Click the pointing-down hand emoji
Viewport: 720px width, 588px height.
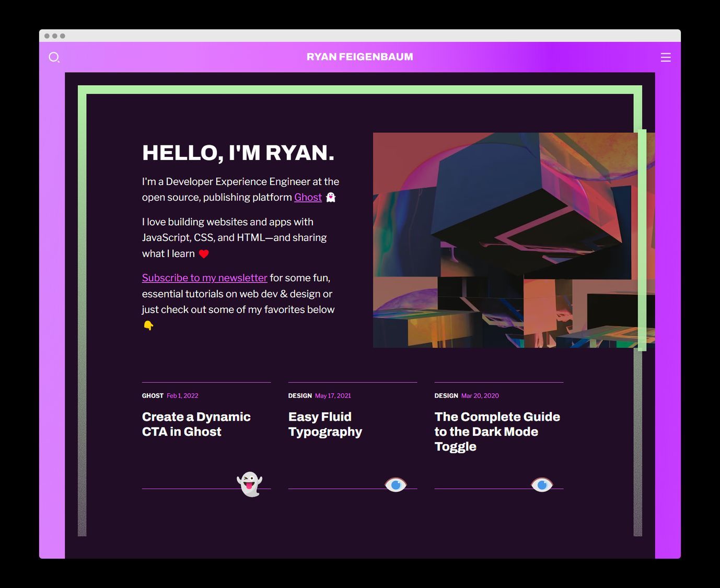(x=148, y=325)
